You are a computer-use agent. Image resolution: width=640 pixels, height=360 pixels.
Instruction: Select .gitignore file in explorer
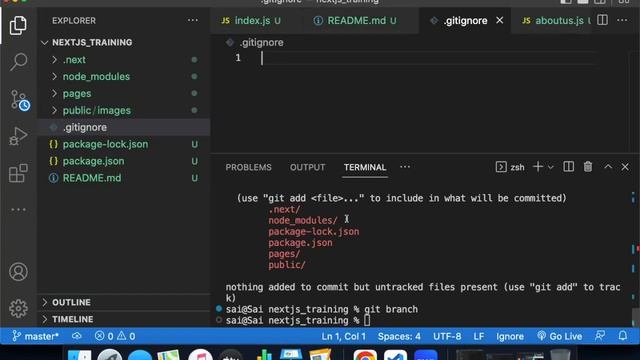pos(124,127)
